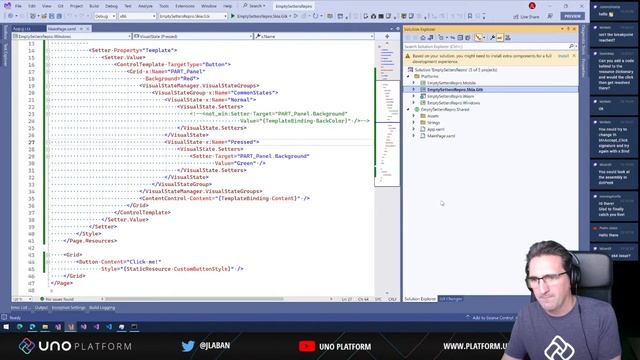Open the Debug configuration dropdown
This screenshot has height=360, width=640.
pyautogui.click(x=105, y=16)
